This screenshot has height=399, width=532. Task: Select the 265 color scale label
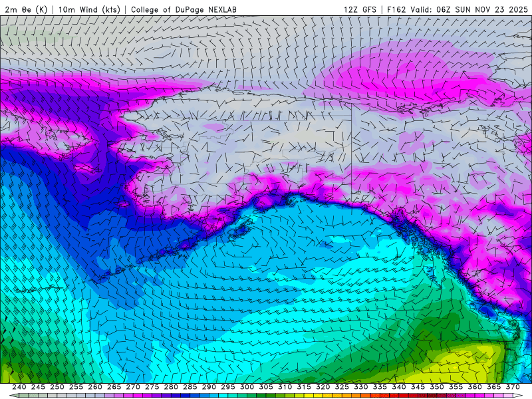(x=114, y=387)
